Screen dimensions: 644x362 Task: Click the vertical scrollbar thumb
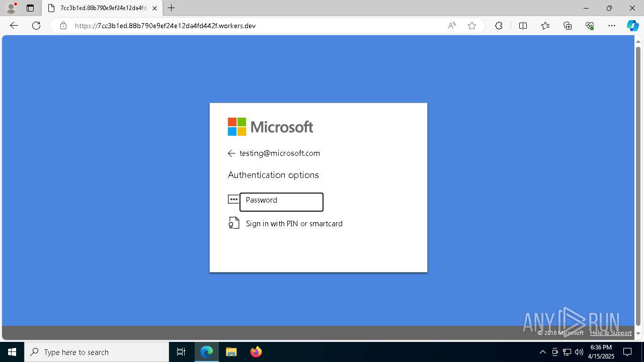point(638,186)
